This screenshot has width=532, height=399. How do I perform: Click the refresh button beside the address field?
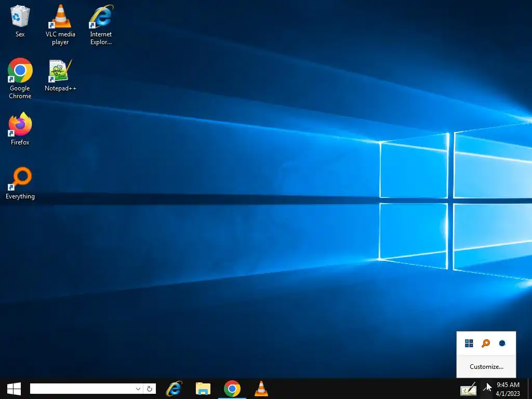(150, 389)
